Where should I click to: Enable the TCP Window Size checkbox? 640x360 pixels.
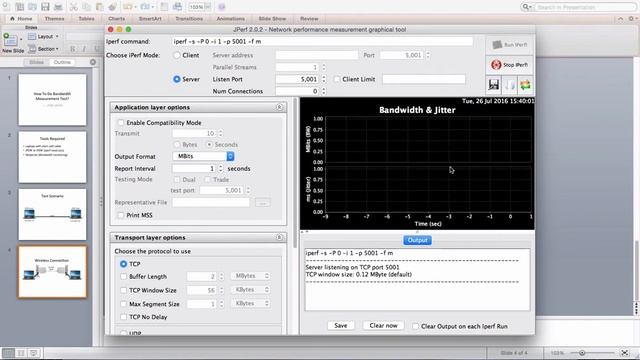(124, 290)
